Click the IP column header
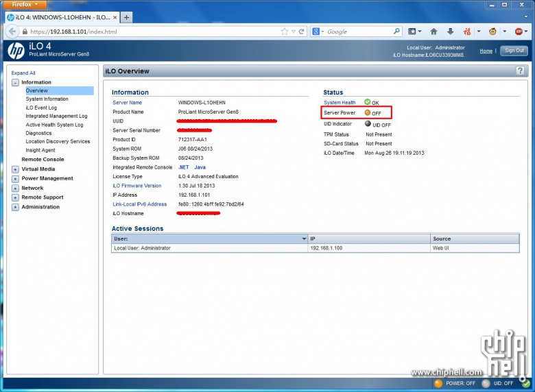The width and height of the screenshot is (535, 392). click(369, 239)
